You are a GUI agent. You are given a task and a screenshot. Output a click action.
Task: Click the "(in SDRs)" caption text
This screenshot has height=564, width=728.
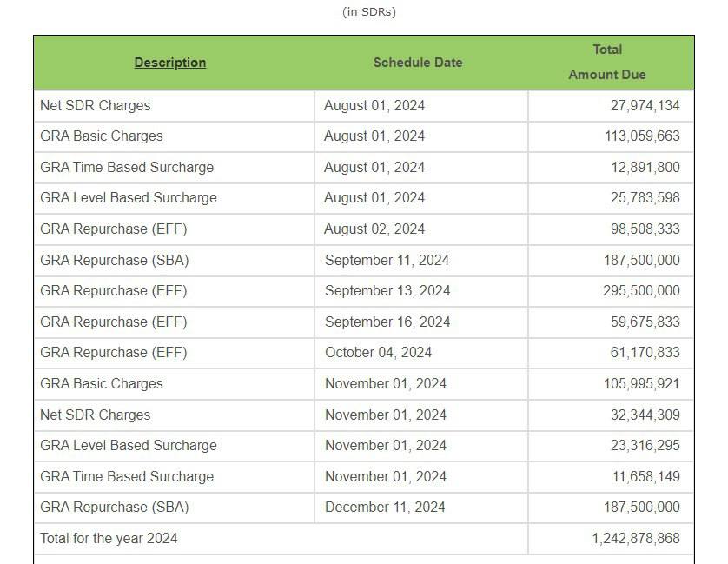370,12
